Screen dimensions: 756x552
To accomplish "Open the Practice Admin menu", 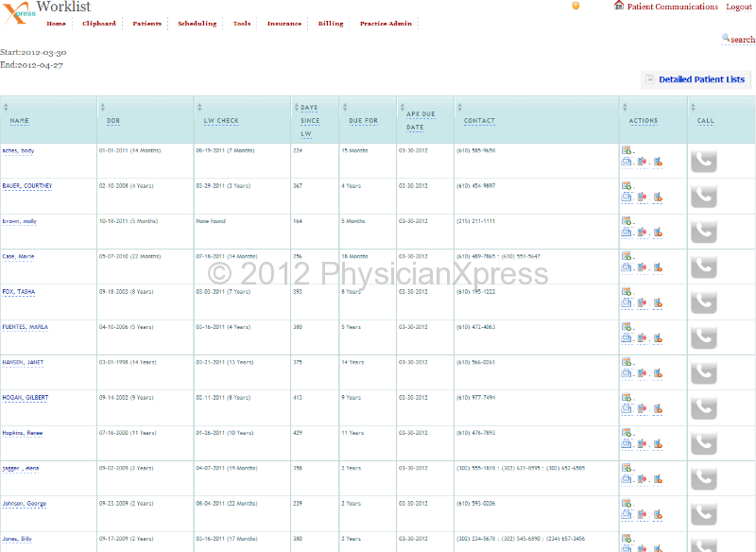I will point(386,24).
